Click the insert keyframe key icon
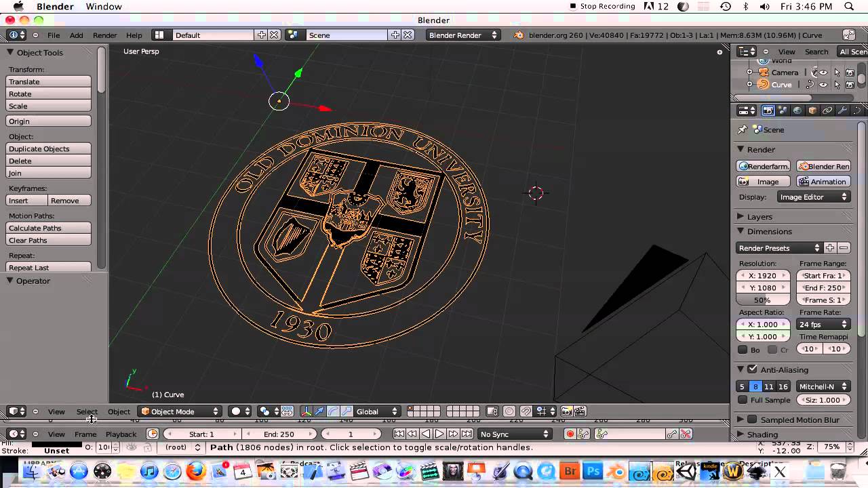868x488 pixels. click(x=671, y=434)
